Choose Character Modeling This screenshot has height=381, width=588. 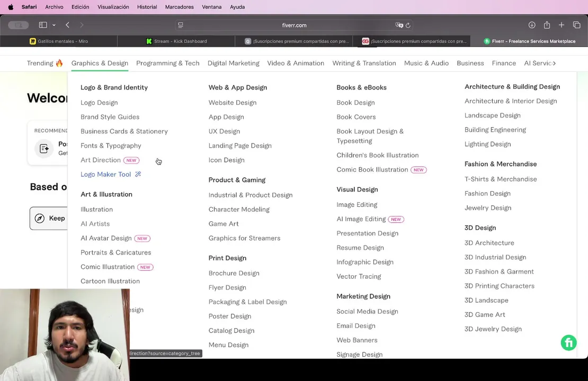point(239,209)
